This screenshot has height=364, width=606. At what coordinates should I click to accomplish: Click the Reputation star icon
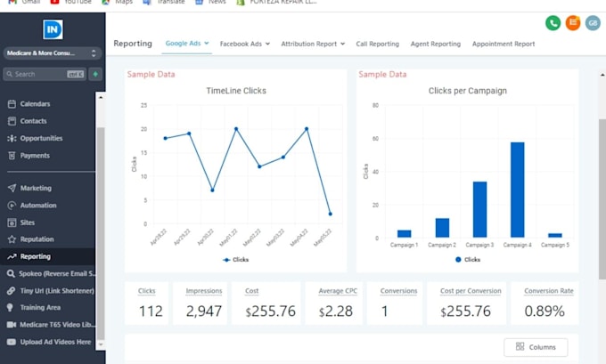click(12, 239)
